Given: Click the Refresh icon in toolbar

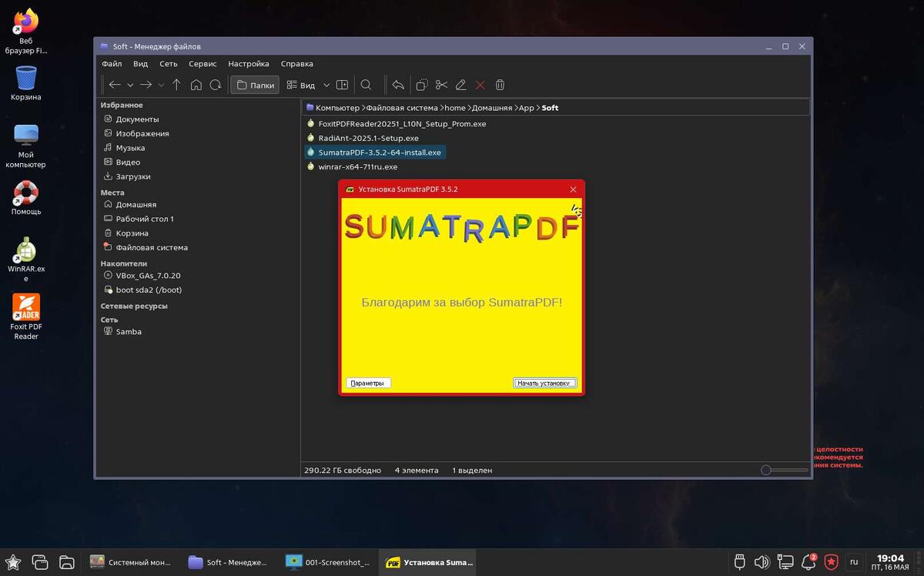Looking at the screenshot, I should [216, 85].
